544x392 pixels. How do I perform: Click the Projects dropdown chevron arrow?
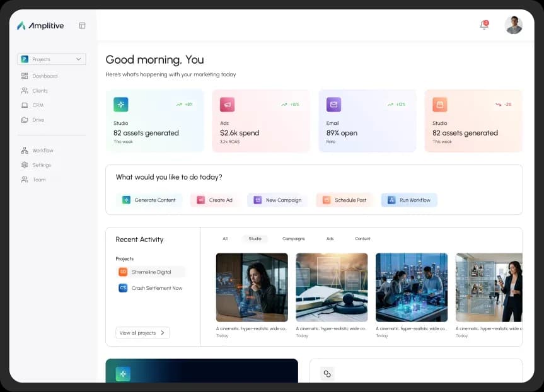[78, 59]
